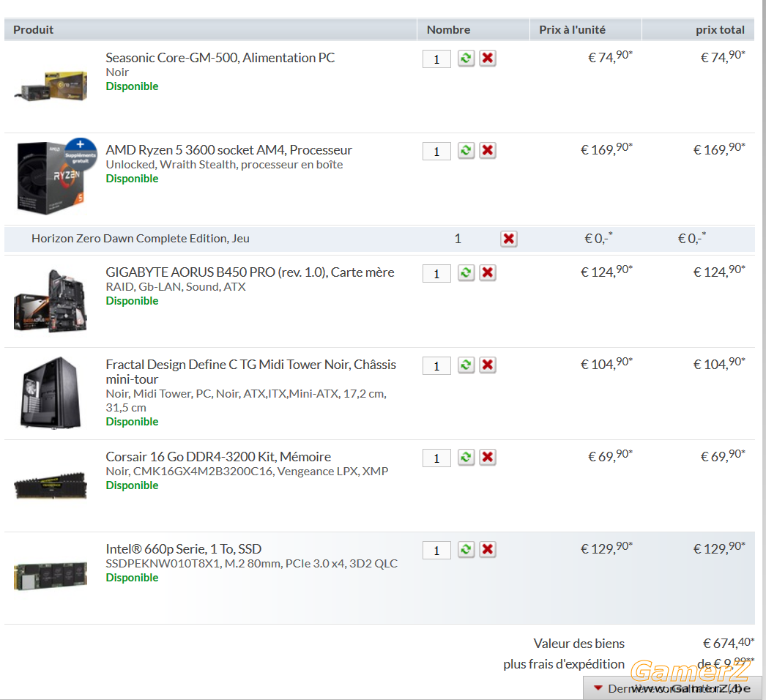
Task: Open Corsair 16 Go DDR4-3200 Kit link
Action: [x=218, y=457]
